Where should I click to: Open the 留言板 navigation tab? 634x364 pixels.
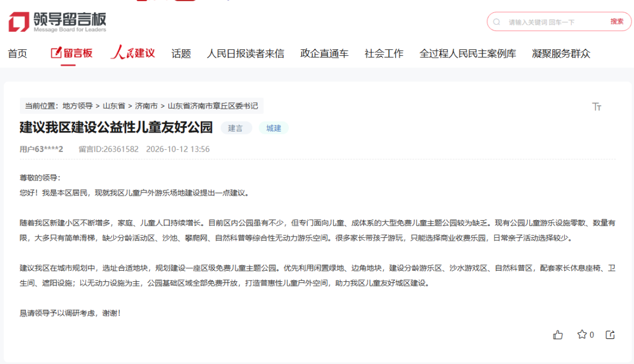(x=72, y=53)
